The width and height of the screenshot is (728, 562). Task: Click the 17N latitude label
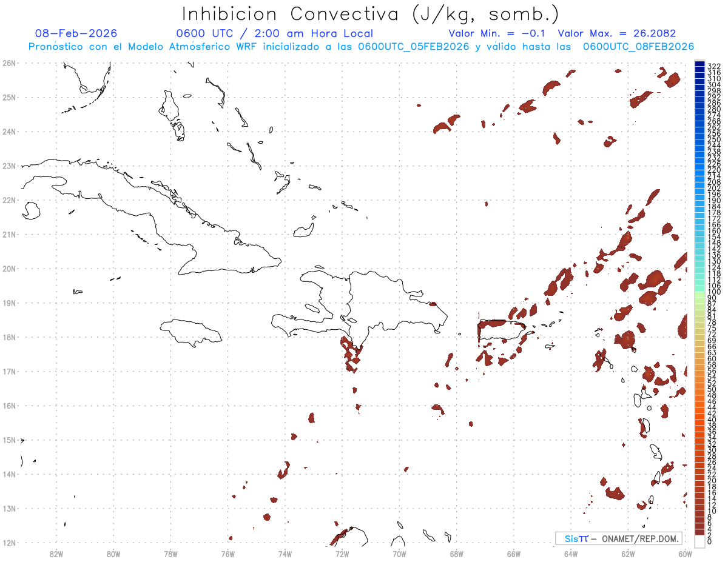(x=8, y=371)
